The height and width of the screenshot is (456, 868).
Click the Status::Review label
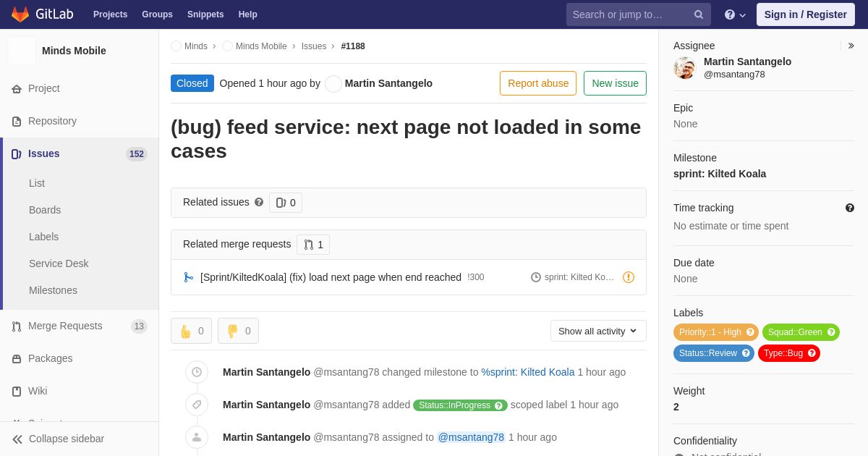click(714, 353)
